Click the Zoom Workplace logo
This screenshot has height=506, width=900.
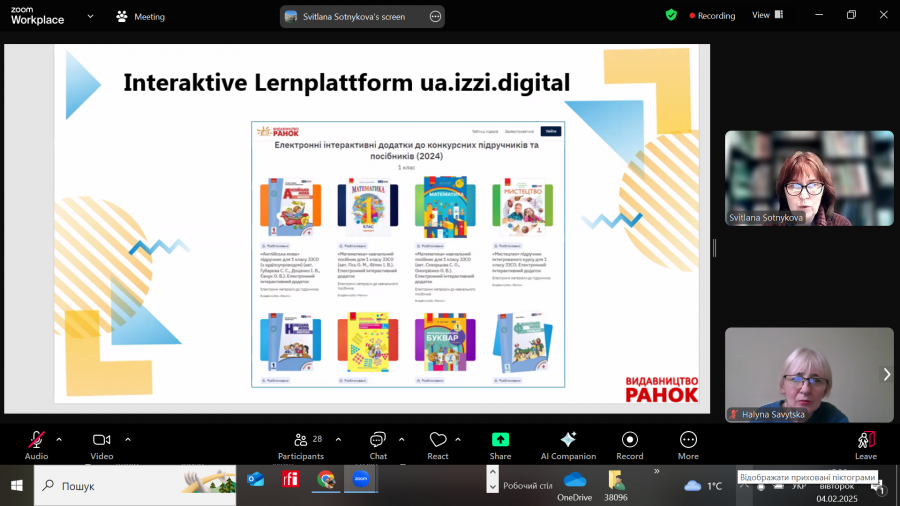[x=37, y=16]
